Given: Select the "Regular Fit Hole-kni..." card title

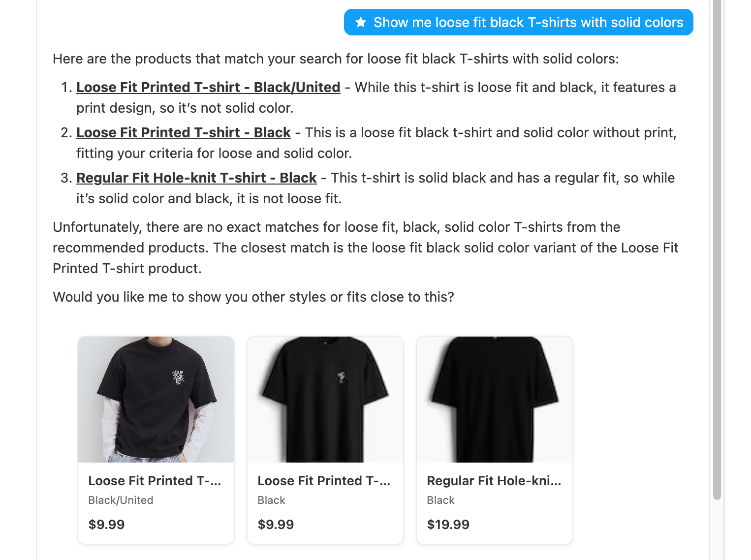Looking at the screenshot, I should pyautogui.click(x=494, y=481).
